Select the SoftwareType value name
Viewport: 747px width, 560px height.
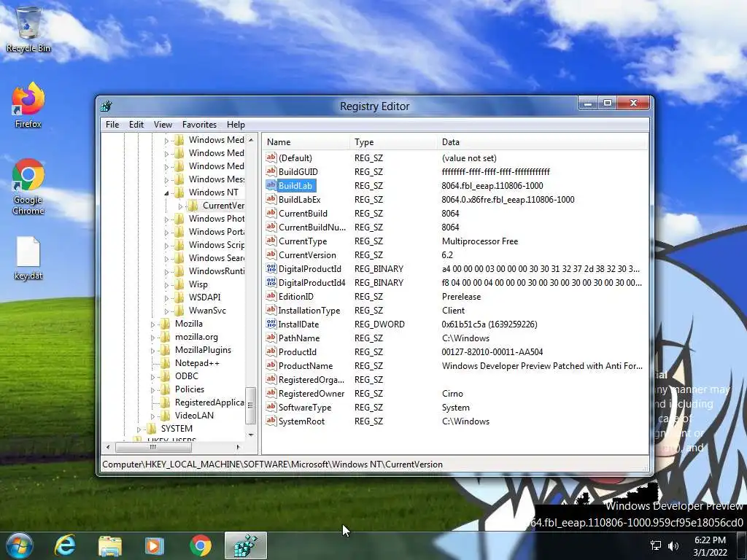point(304,407)
